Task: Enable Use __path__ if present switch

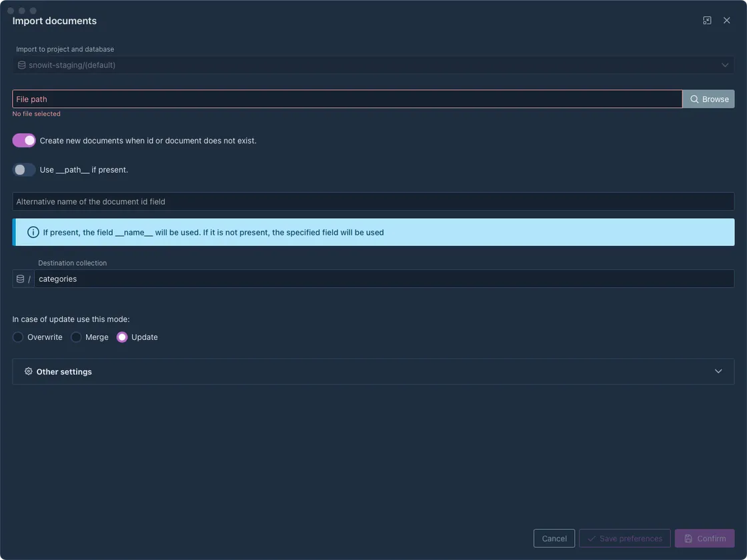Action: coord(24,169)
